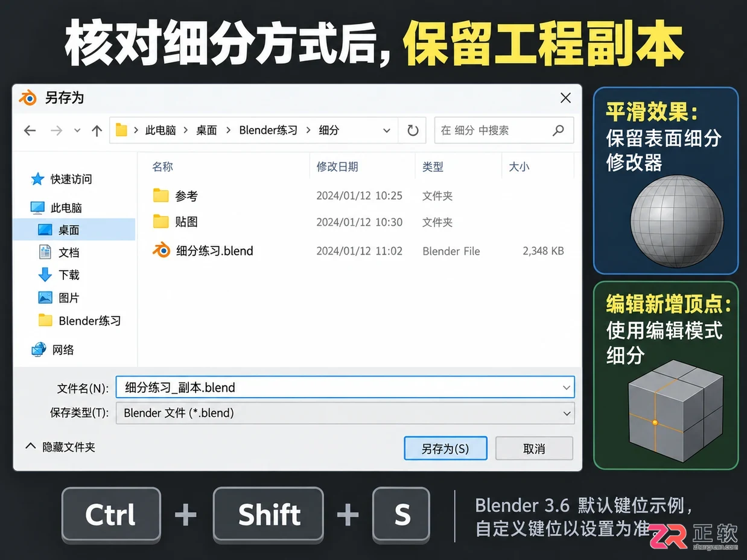This screenshot has width=747, height=560.
Task: Click the search magnifier icon
Action: click(558, 130)
